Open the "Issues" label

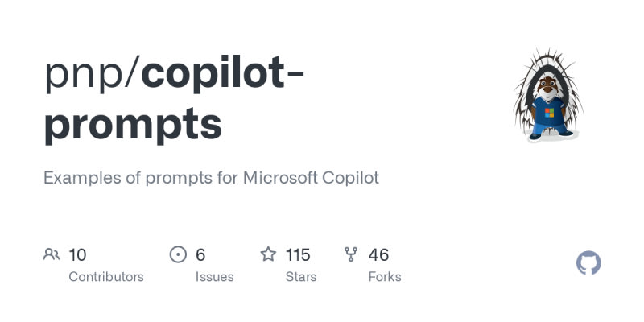tap(214, 277)
